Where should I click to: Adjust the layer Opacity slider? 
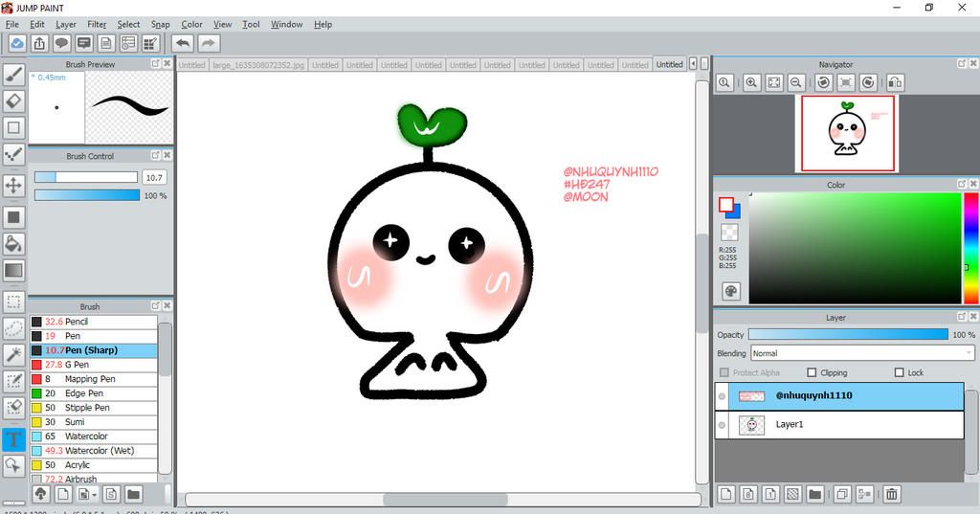[x=848, y=335]
